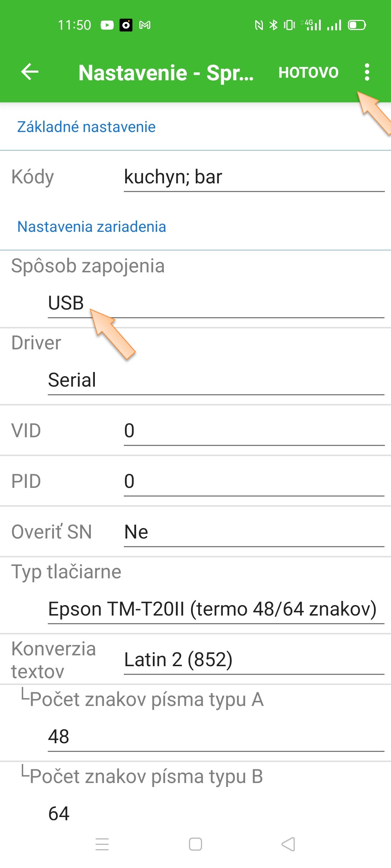Image resolution: width=391 pixels, height=868 pixels.
Task: Tap Gmail notification icon in status bar
Action: tap(145, 25)
